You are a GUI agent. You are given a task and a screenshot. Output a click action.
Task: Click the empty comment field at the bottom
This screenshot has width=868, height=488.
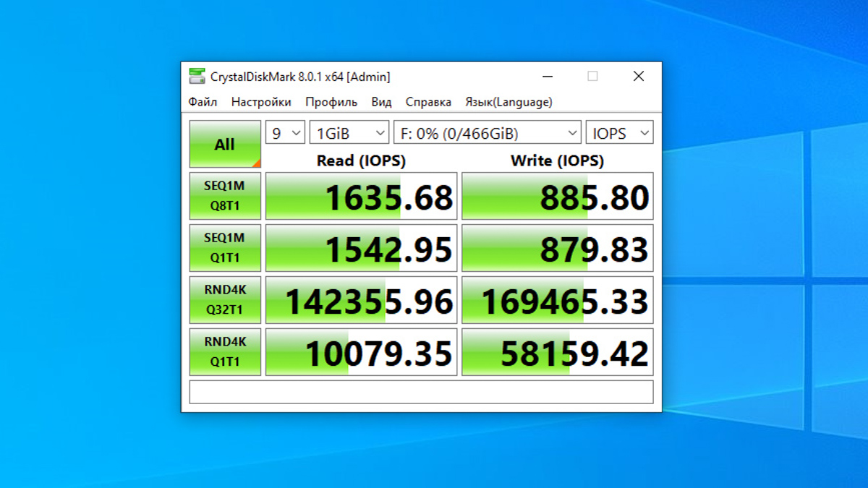[421, 392]
